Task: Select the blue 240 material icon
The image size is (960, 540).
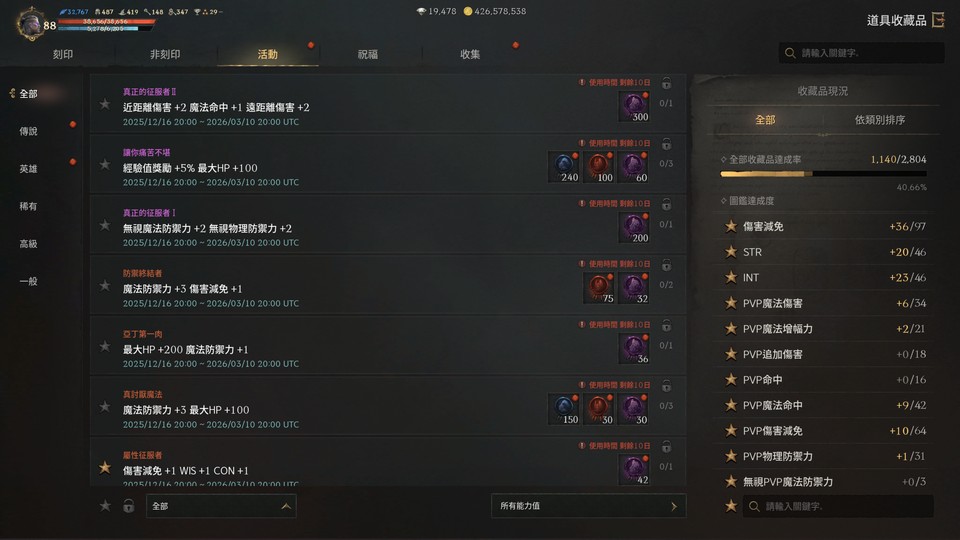Action: 564,168
